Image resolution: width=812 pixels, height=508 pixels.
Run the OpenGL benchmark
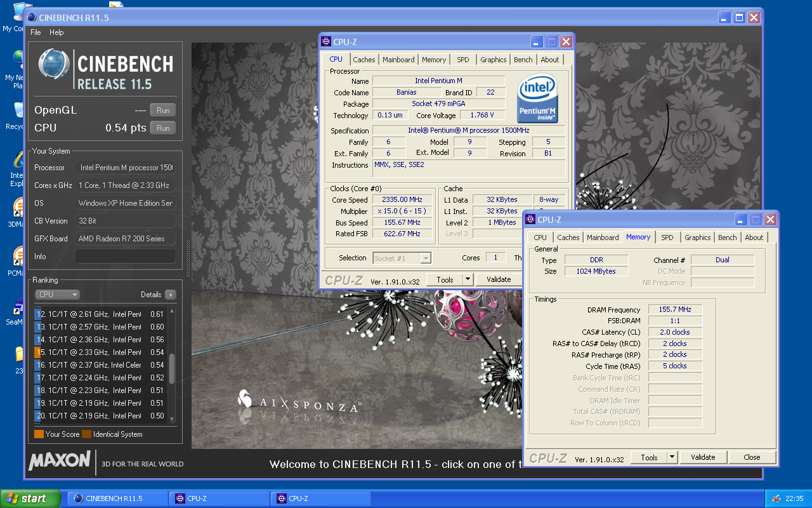(x=163, y=110)
